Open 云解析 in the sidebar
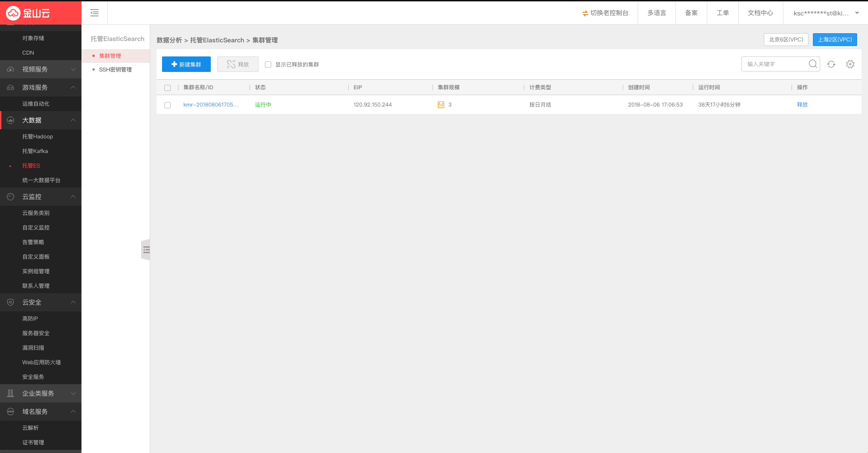This screenshot has height=453, width=868. [30, 428]
